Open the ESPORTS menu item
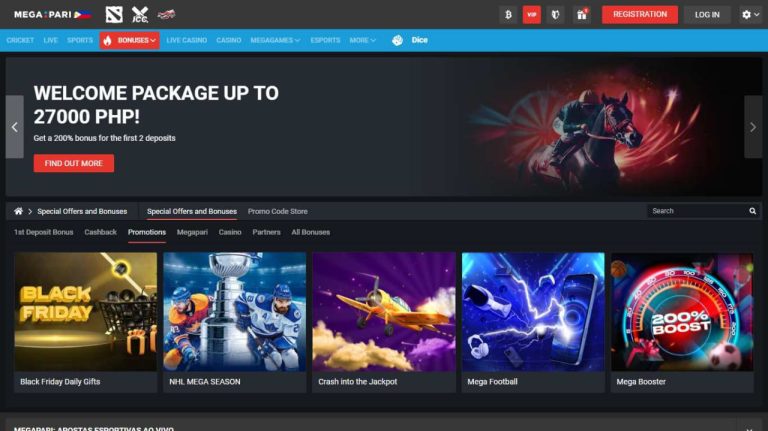 325,40
